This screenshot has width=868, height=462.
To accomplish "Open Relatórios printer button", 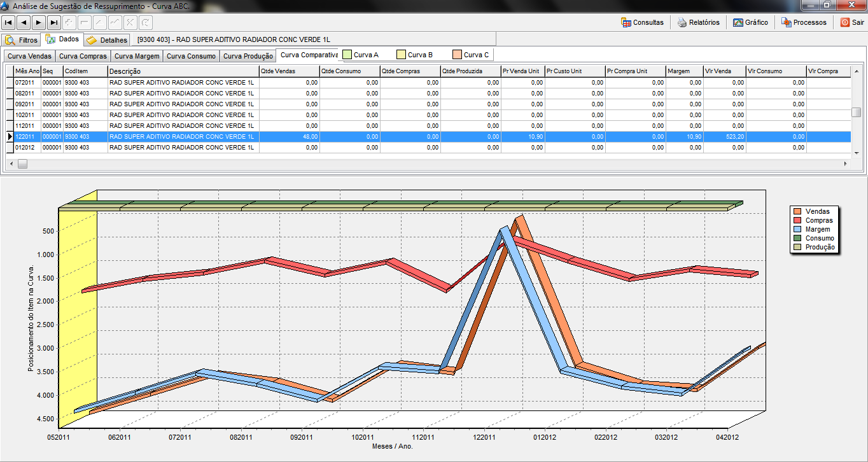I will click(698, 22).
